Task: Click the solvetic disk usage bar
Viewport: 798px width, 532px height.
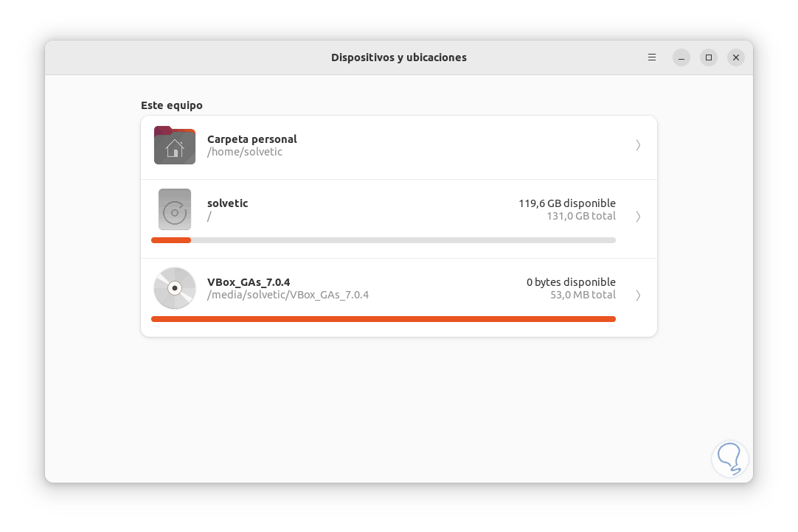Action: click(x=384, y=240)
